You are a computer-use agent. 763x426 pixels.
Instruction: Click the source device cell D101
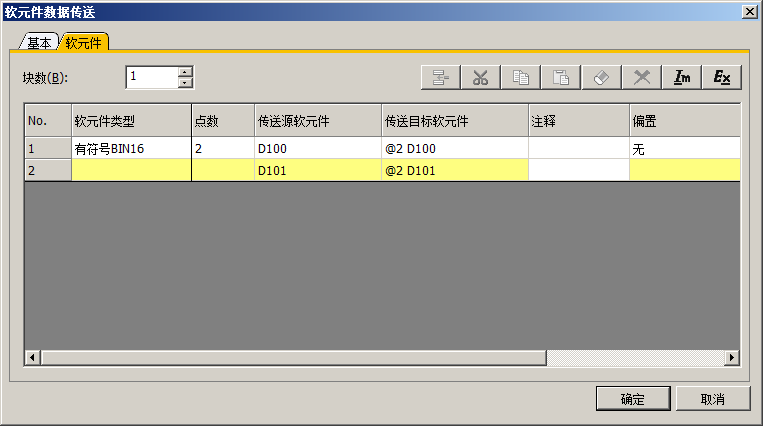tap(317, 169)
